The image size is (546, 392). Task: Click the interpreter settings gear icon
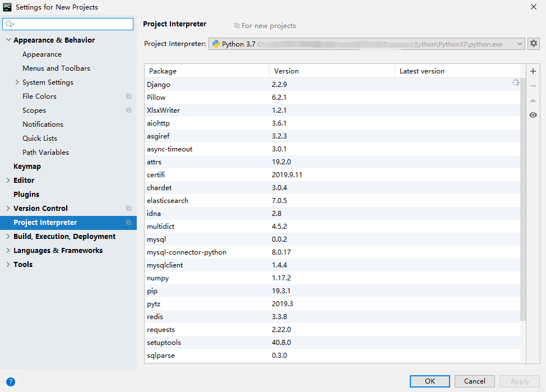(534, 44)
